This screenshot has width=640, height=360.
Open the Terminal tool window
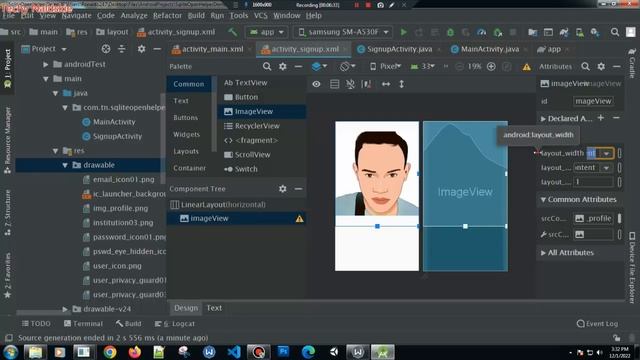83,323
